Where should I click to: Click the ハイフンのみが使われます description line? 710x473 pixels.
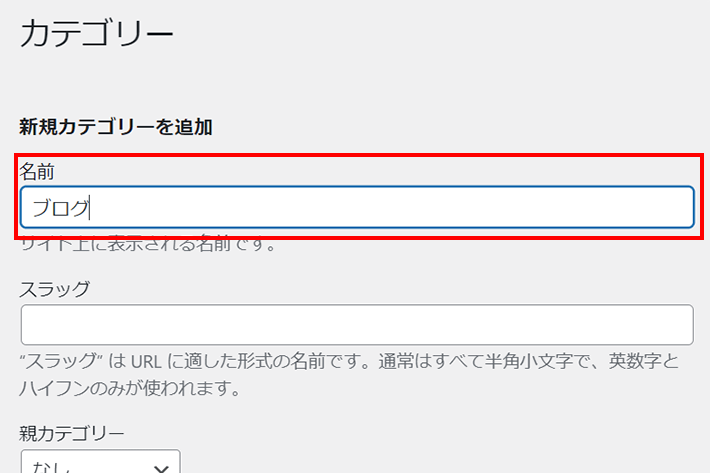(x=130, y=388)
